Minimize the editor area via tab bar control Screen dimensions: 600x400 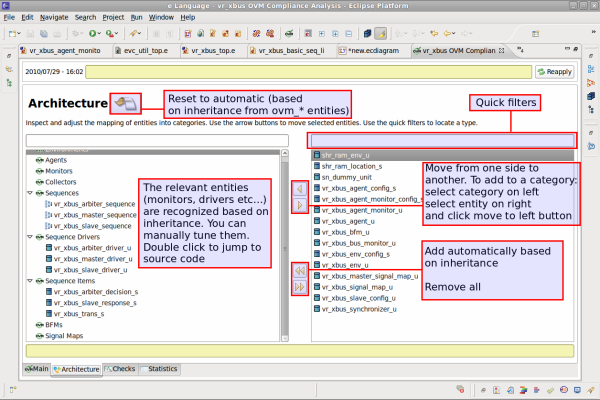coord(567,49)
